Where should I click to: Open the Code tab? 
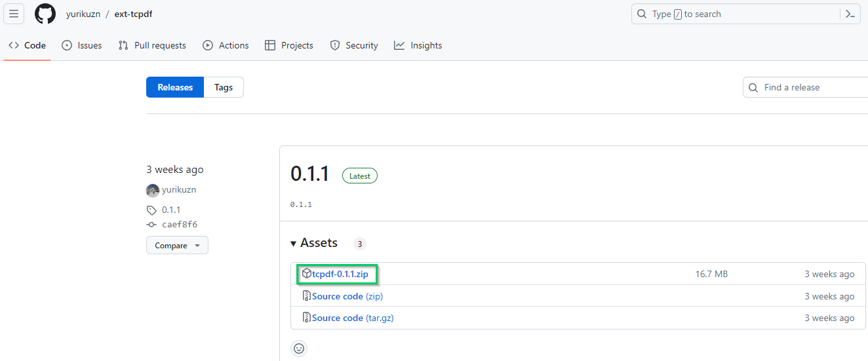click(27, 45)
